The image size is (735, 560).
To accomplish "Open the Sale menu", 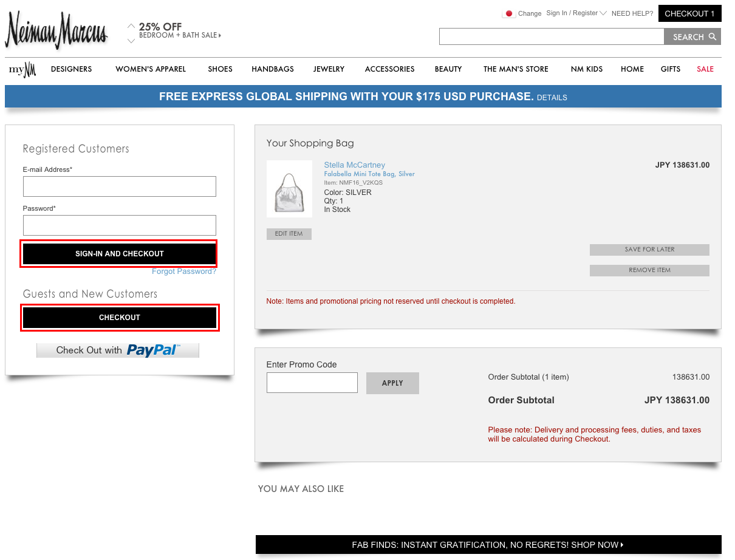I will [705, 69].
